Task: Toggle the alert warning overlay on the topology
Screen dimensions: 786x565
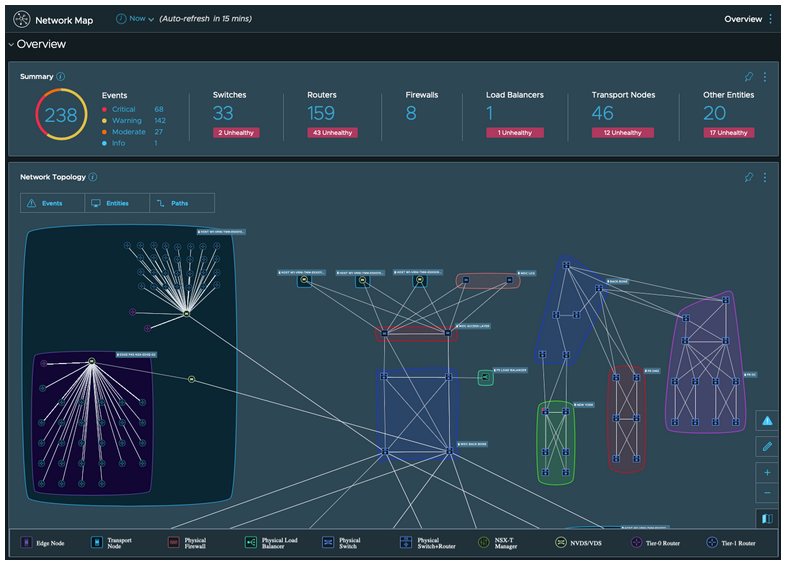Action: (x=767, y=421)
